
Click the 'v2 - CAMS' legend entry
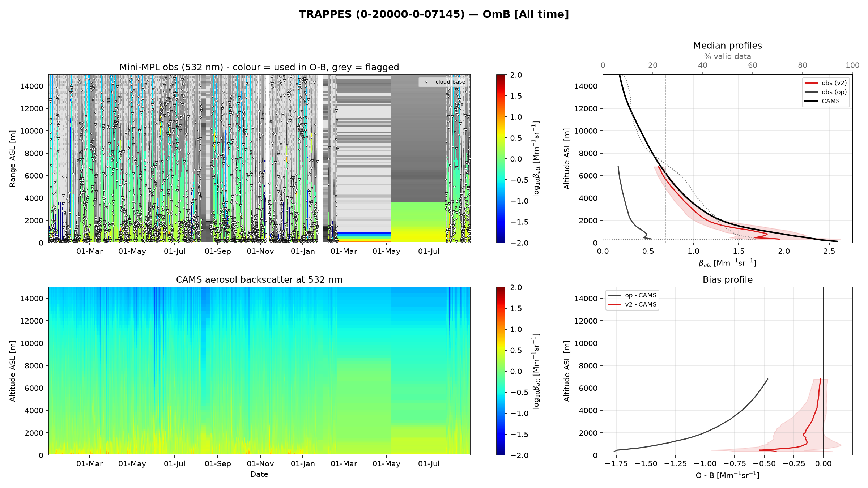tap(632, 304)
